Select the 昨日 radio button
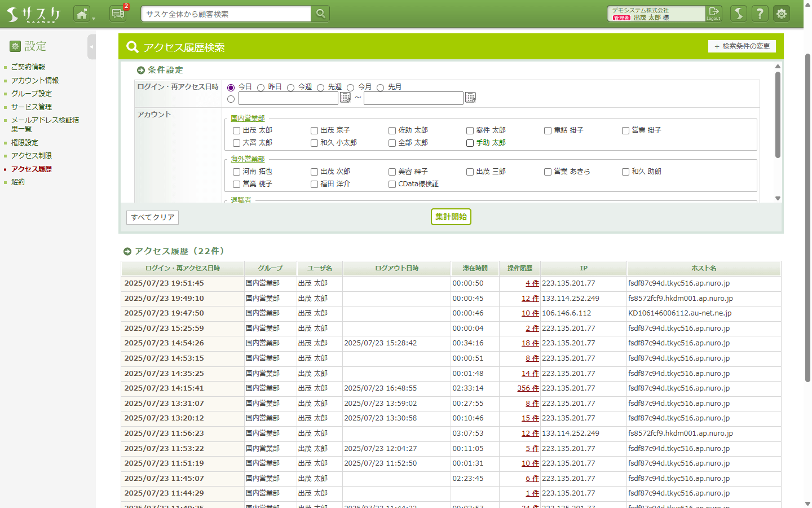Viewport: 812px width, 508px height. (261, 87)
